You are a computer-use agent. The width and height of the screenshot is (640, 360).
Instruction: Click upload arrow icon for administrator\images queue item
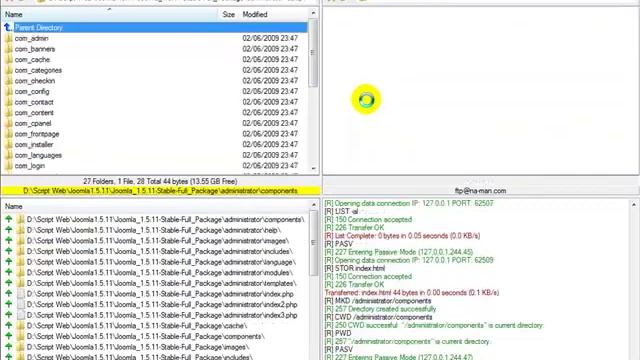(x=9, y=240)
